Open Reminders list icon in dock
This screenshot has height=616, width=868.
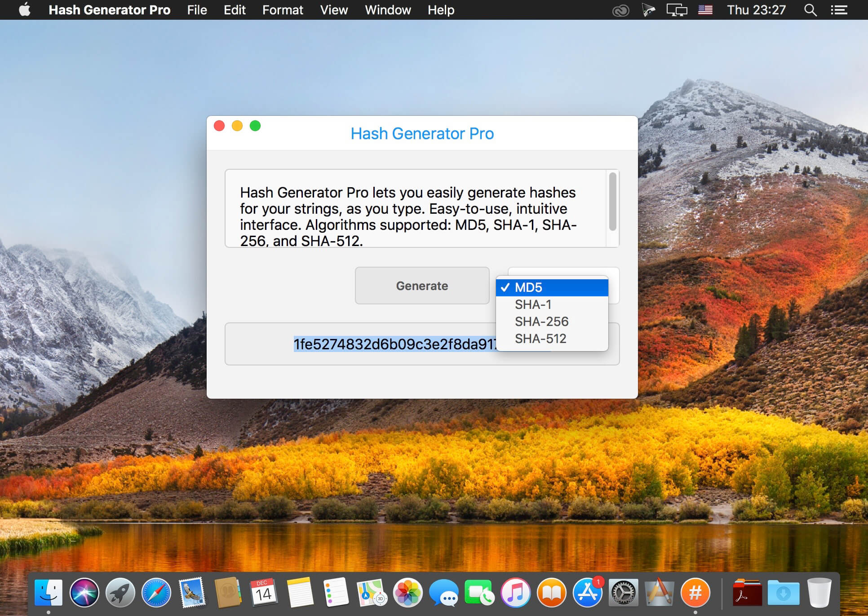[x=336, y=593]
